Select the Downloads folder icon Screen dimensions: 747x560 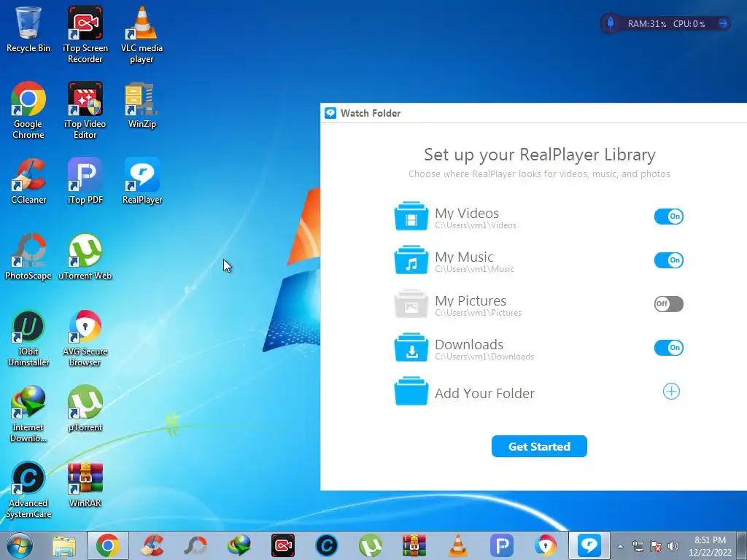[x=411, y=348]
